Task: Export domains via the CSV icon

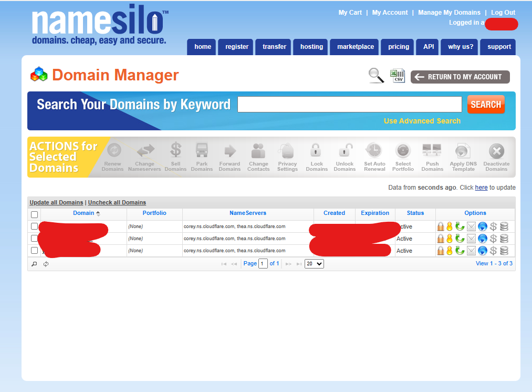Action: pyautogui.click(x=398, y=75)
